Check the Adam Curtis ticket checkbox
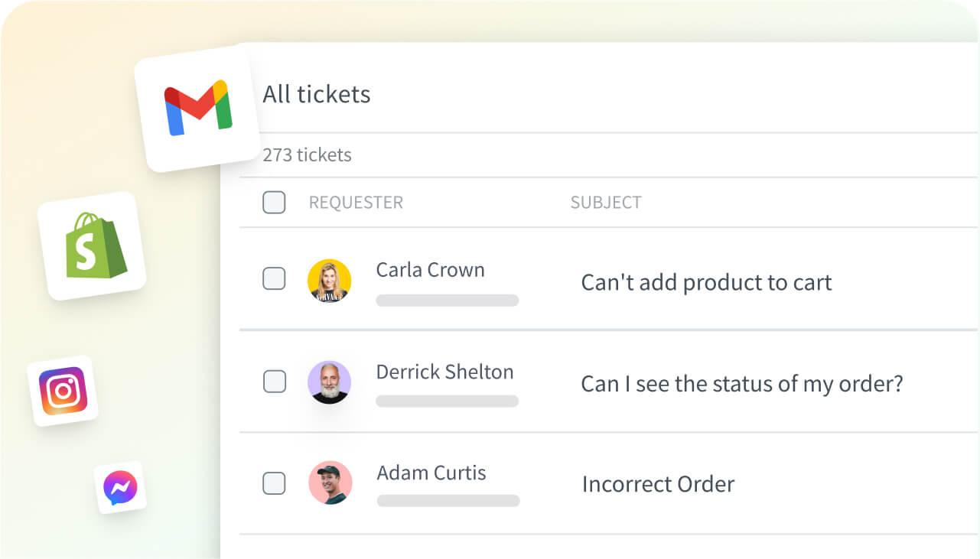980x559 pixels. [x=274, y=483]
